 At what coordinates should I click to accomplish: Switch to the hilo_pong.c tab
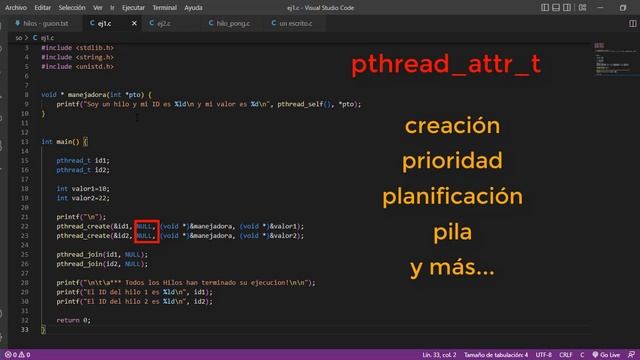point(233,23)
